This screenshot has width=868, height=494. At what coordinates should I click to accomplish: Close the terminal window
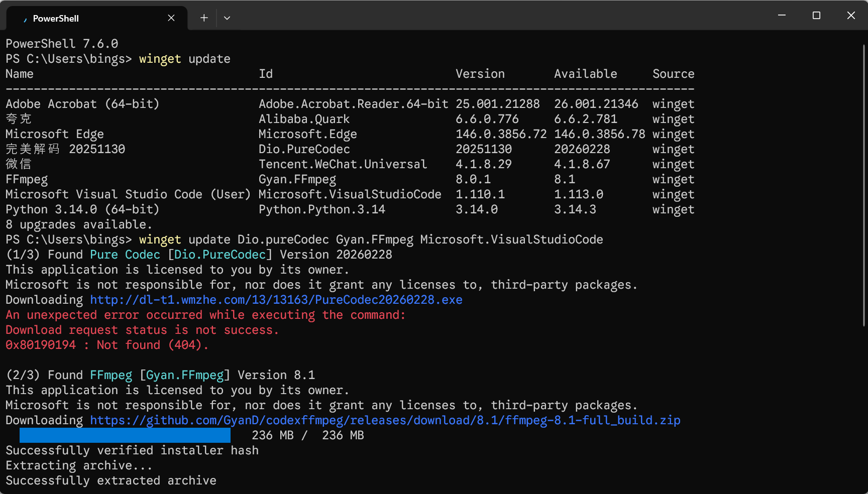click(851, 16)
